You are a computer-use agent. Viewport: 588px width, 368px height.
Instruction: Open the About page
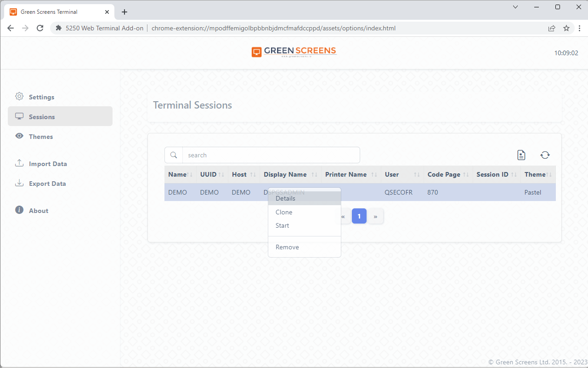[x=38, y=211]
